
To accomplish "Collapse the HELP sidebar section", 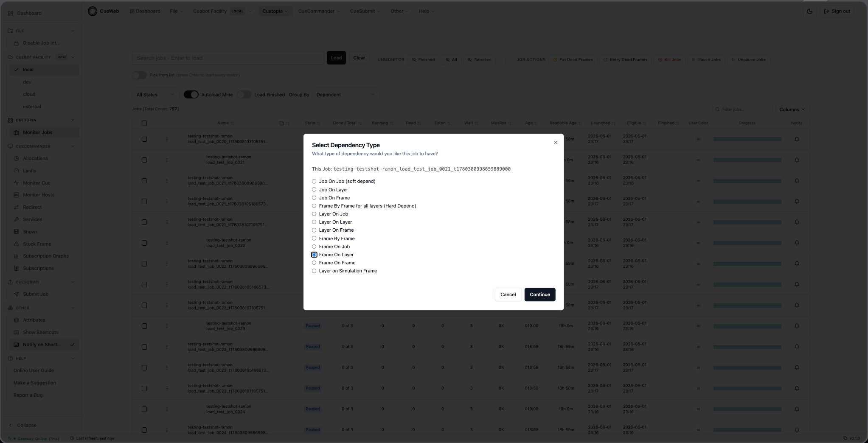I will (73, 359).
